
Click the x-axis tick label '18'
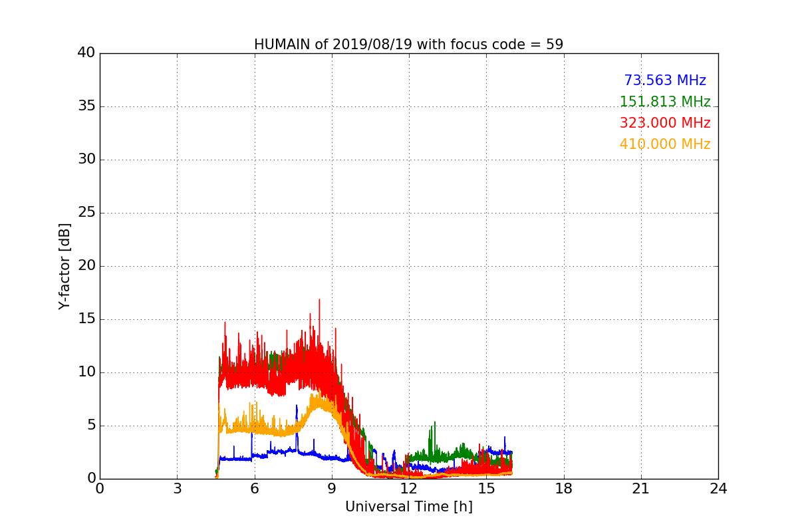pyautogui.click(x=564, y=489)
